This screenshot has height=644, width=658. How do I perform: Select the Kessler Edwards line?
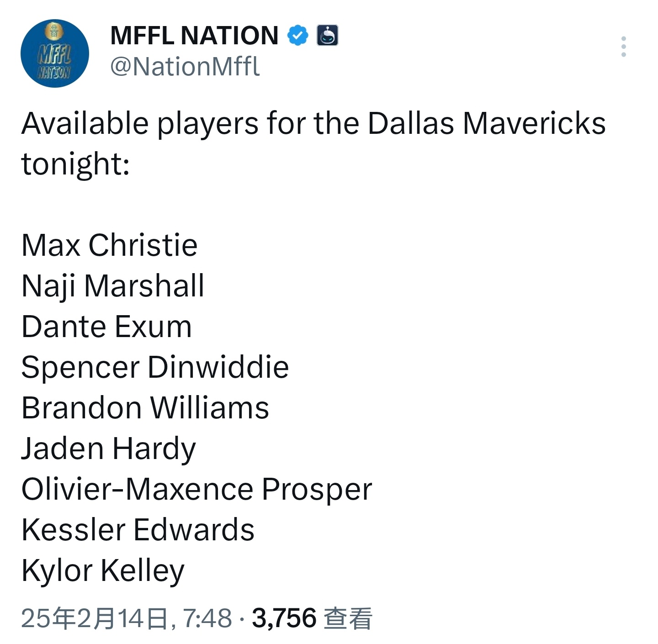point(138,530)
